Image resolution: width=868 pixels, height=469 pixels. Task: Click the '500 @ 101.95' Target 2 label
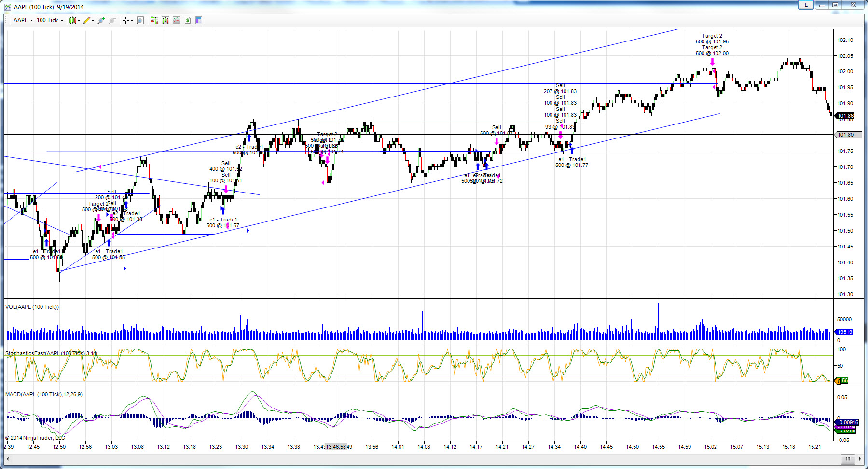click(712, 41)
